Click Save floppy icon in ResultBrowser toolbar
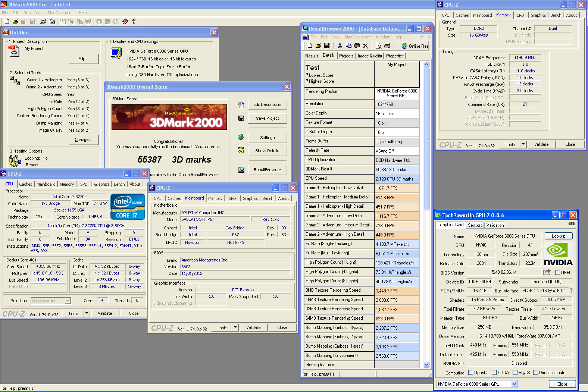 point(327,46)
